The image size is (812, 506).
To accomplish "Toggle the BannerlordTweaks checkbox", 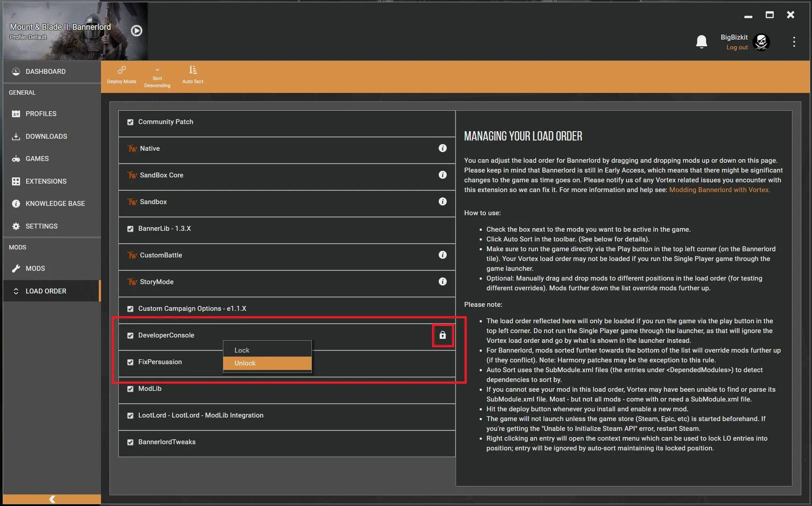I will (130, 442).
